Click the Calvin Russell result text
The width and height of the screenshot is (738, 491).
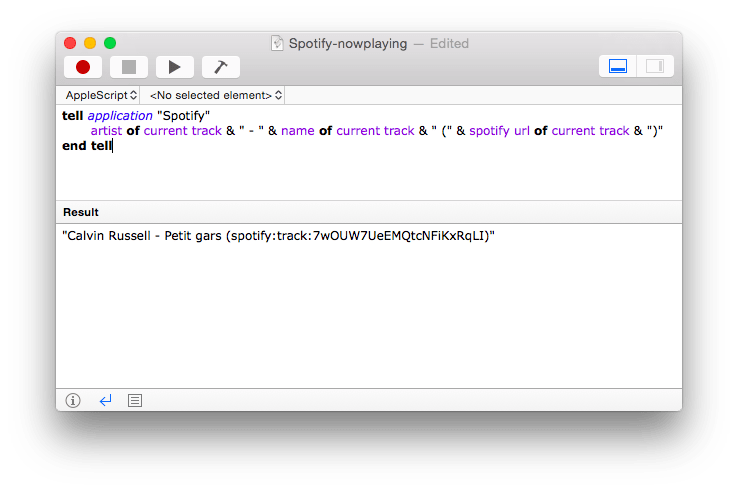[x=278, y=235]
